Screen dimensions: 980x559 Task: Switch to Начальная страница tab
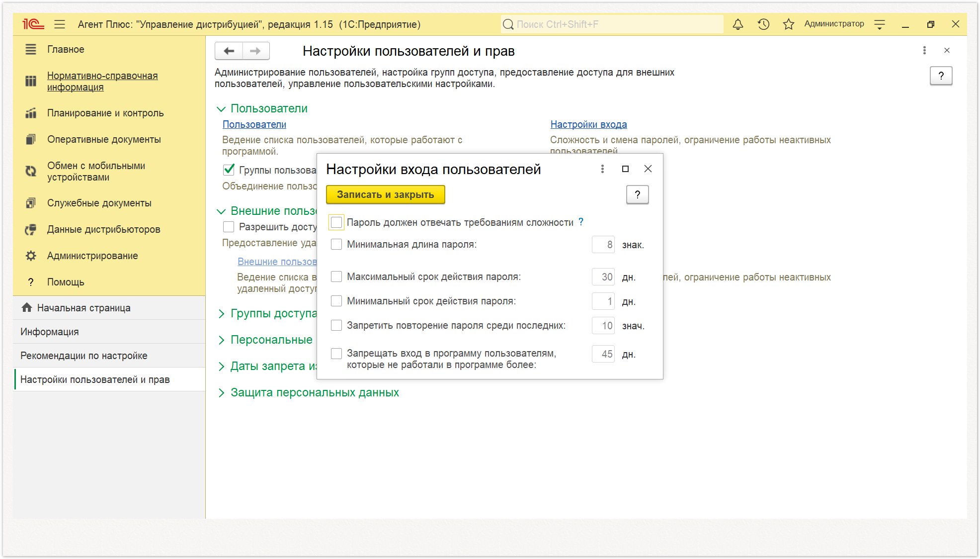click(109, 308)
